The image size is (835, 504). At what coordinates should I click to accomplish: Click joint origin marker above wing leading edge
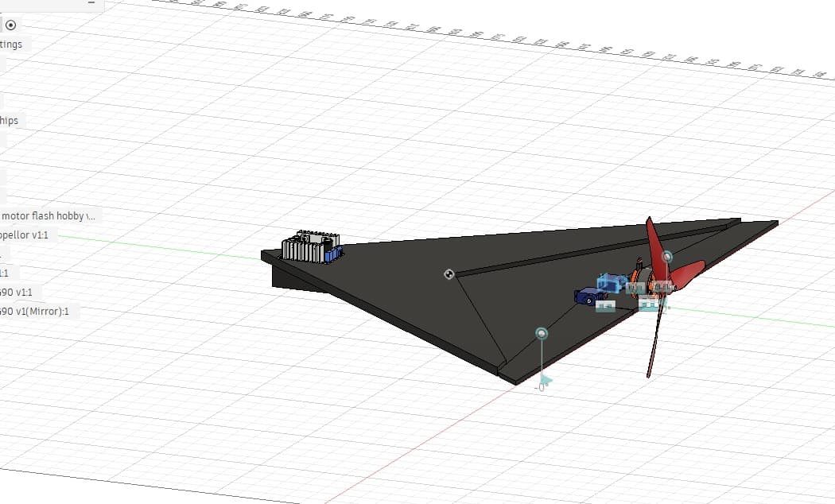click(542, 334)
